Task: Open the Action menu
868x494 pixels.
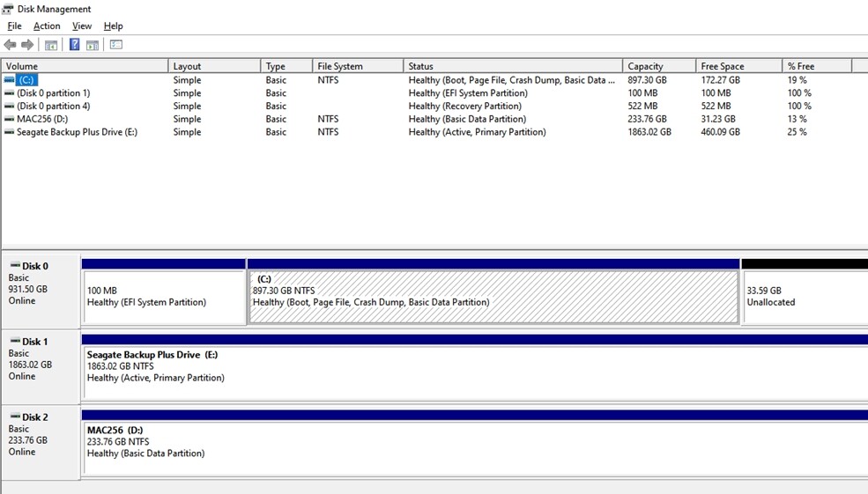Action: pos(47,26)
